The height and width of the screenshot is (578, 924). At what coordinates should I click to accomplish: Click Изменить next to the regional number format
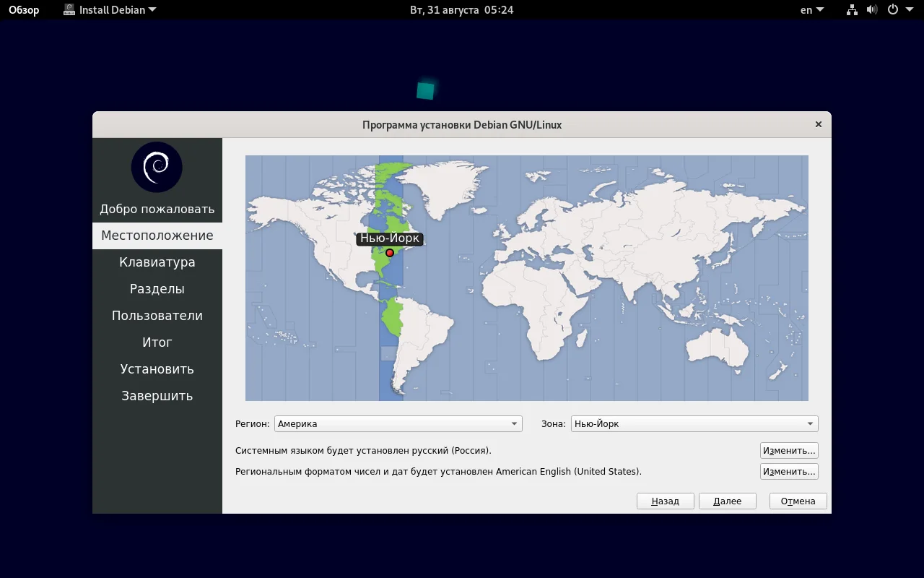(x=788, y=471)
